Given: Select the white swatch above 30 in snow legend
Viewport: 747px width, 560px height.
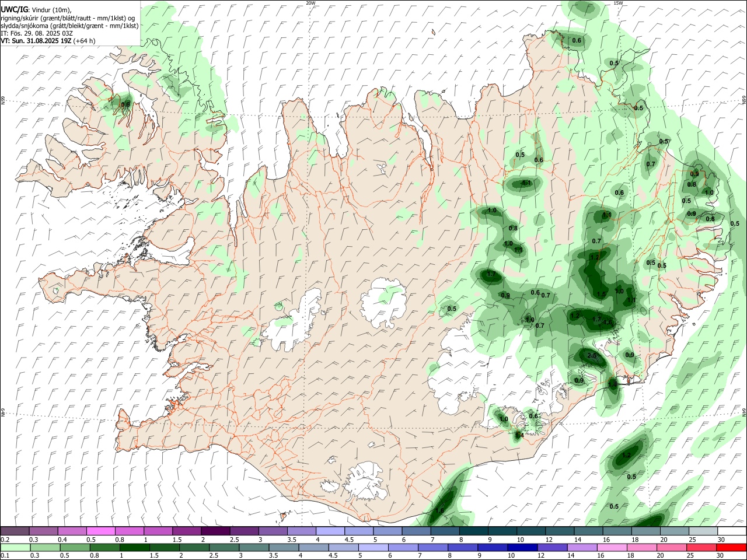Looking at the screenshot, I should point(732,531).
